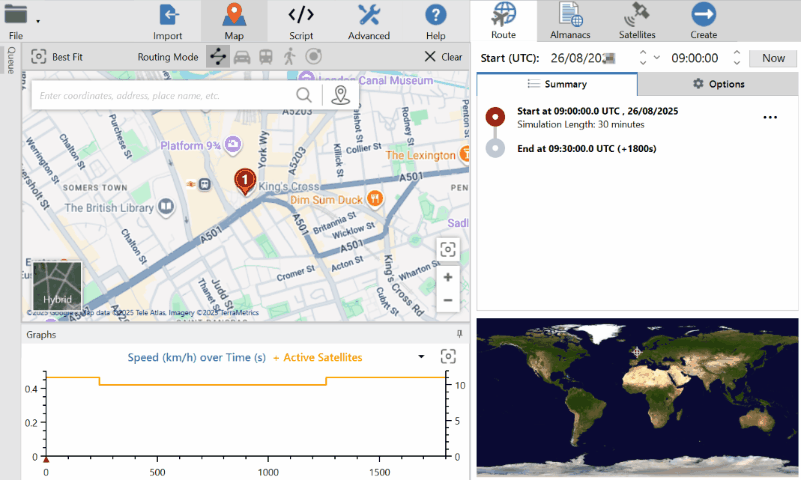The height and width of the screenshot is (480, 801).
Task: Click the Best Fit button
Action: (57, 57)
